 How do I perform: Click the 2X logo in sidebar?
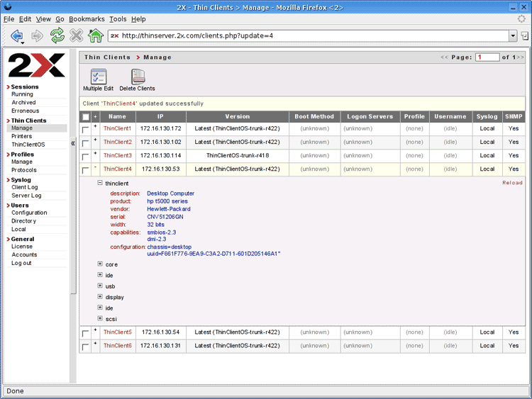pos(36,65)
